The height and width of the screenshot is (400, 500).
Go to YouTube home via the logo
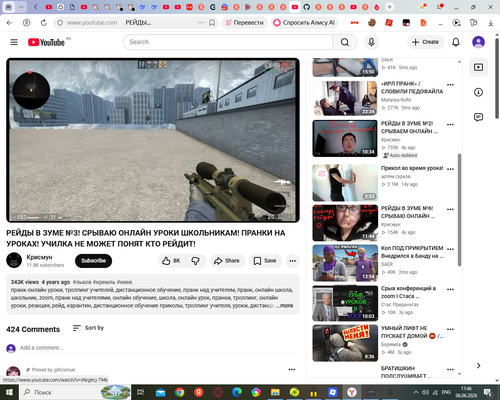tap(46, 42)
